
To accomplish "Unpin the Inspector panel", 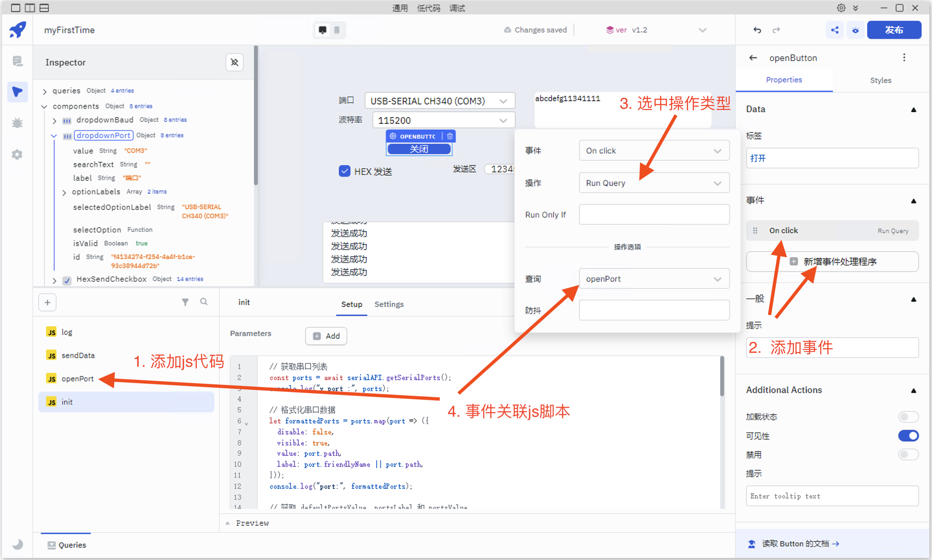I will (234, 62).
